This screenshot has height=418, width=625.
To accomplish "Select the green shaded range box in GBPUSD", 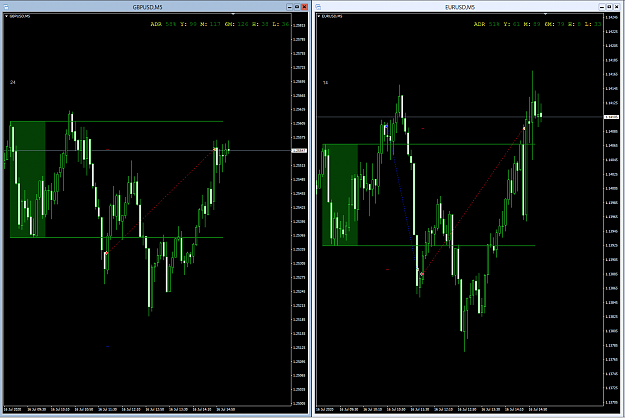I will [28, 179].
